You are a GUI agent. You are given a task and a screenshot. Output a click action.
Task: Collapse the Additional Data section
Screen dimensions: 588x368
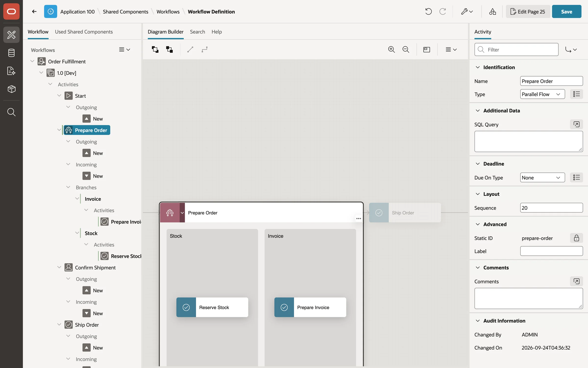(478, 111)
